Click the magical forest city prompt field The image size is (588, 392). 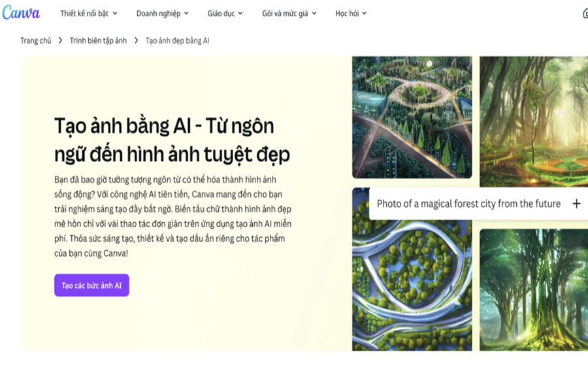click(x=478, y=204)
